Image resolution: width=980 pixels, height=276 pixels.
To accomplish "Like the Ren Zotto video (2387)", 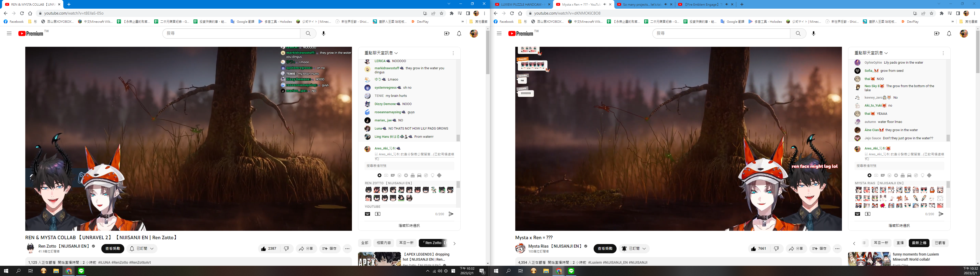I will pos(269,249).
